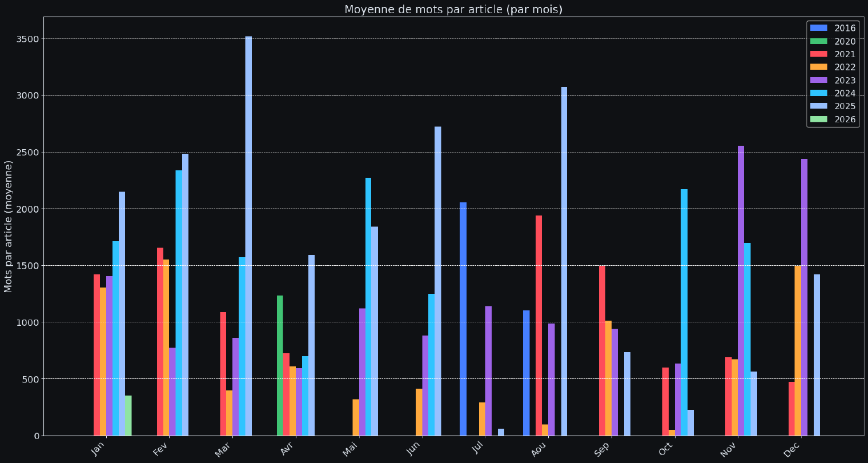Image resolution: width=868 pixels, height=463 pixels.
Task: Click the orange 2022 bar in Dec
Action: pos(798,350)
